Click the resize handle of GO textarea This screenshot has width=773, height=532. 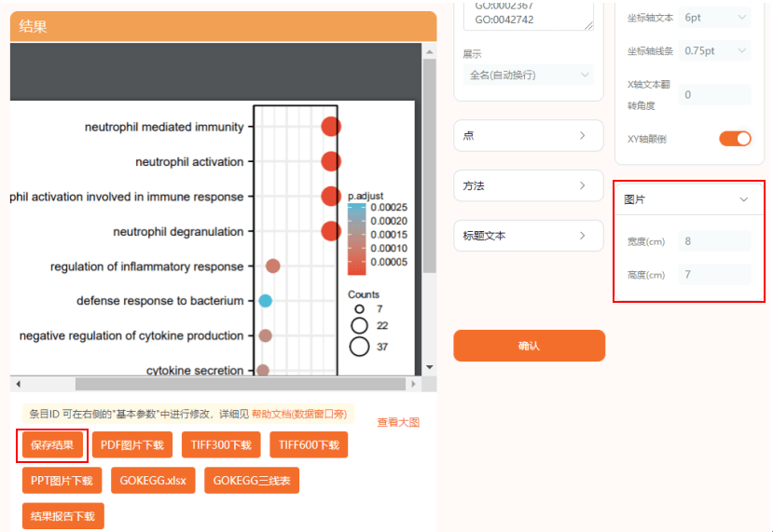589,25
